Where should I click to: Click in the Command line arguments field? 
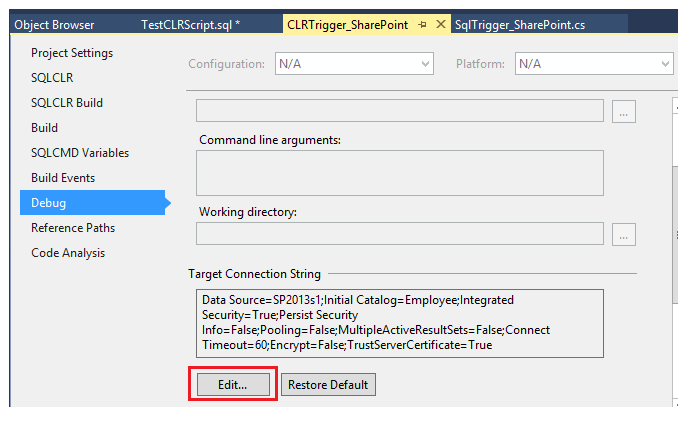400,173
